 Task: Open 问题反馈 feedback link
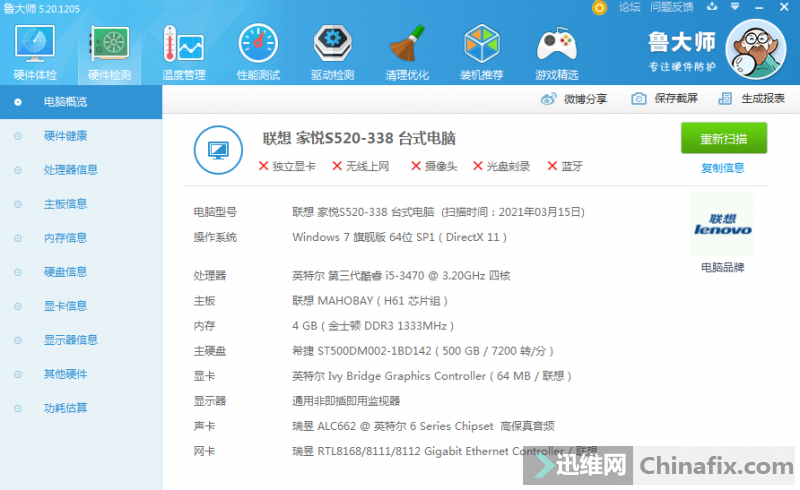pyautogui.click(x=672, y=7)
